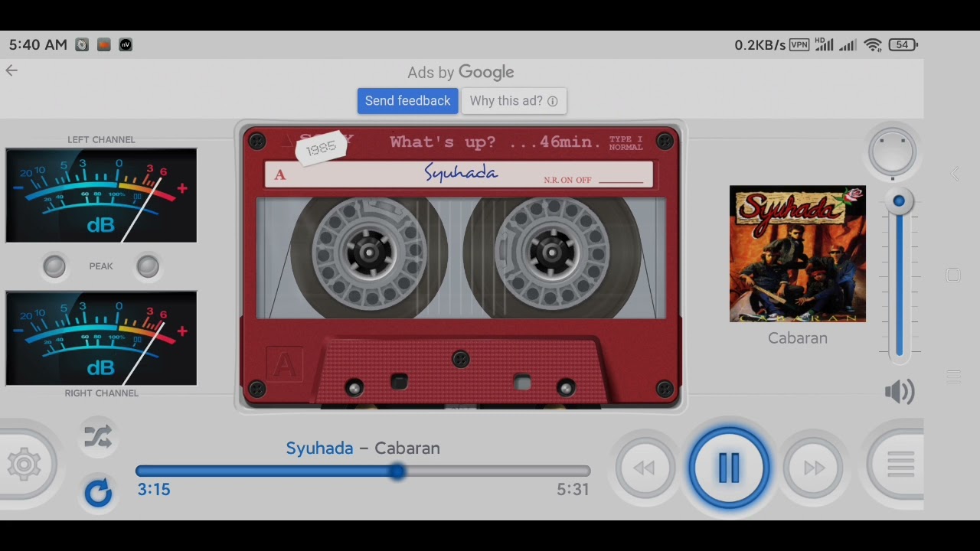Click the right channel dB meter
The width and height of the screenshot is (980, 551).
101,338
